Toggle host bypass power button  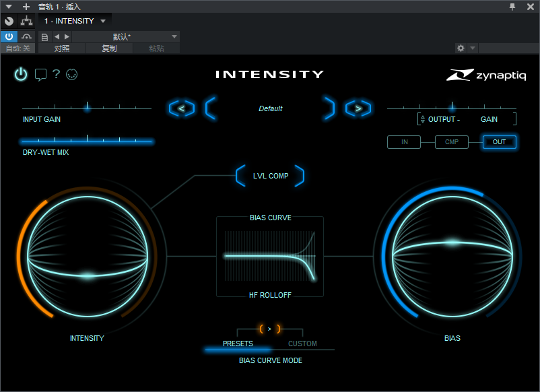(x=9, y=36)
